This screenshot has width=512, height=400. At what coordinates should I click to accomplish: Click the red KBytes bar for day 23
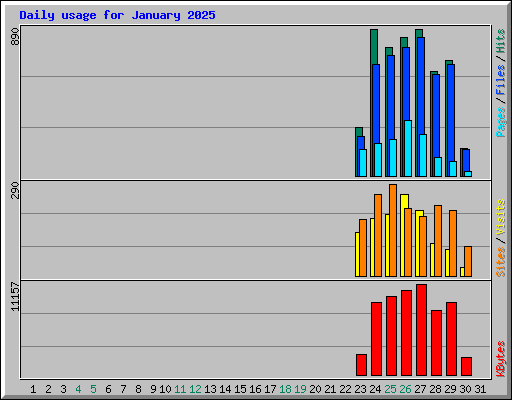(x=361, y=365)
